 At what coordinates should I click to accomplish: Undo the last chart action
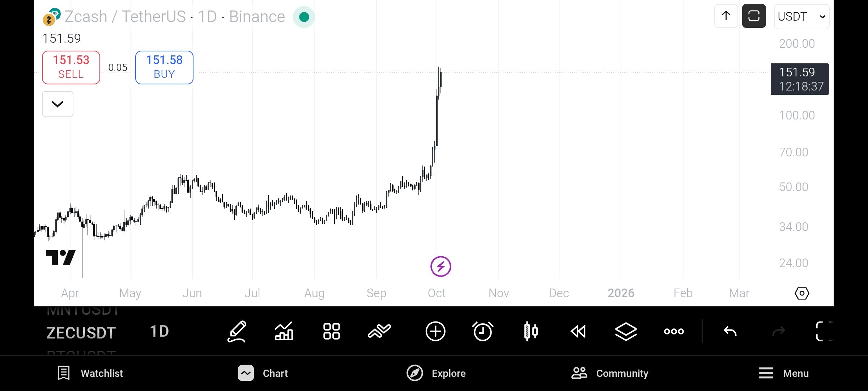tap(730, 331)
